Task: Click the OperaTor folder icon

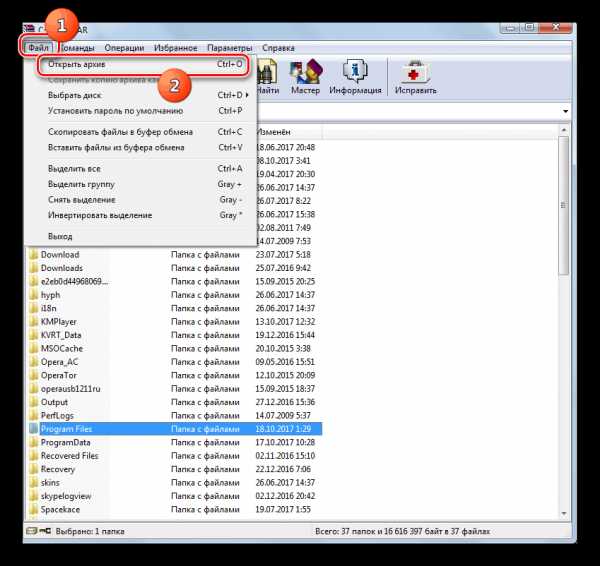Action: [x=34, y=375]
